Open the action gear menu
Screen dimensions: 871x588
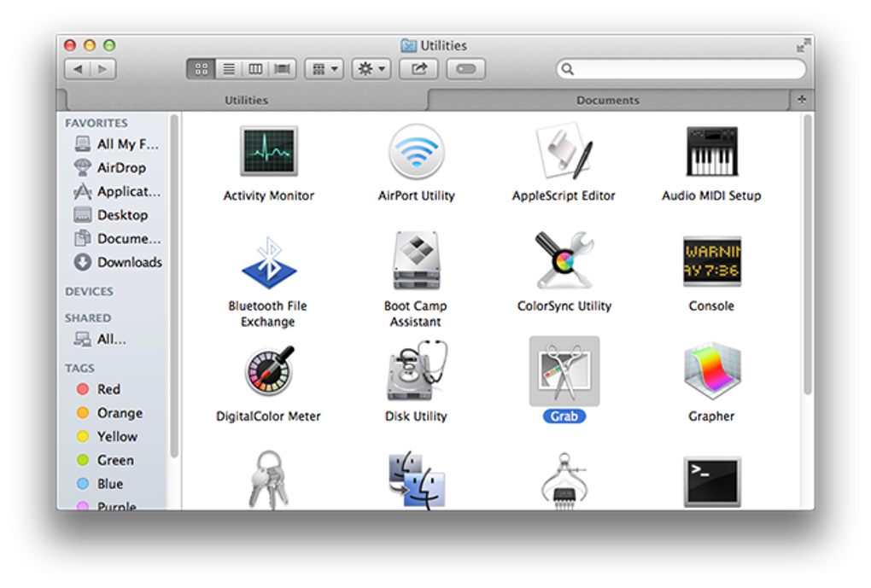coord(370,69)
